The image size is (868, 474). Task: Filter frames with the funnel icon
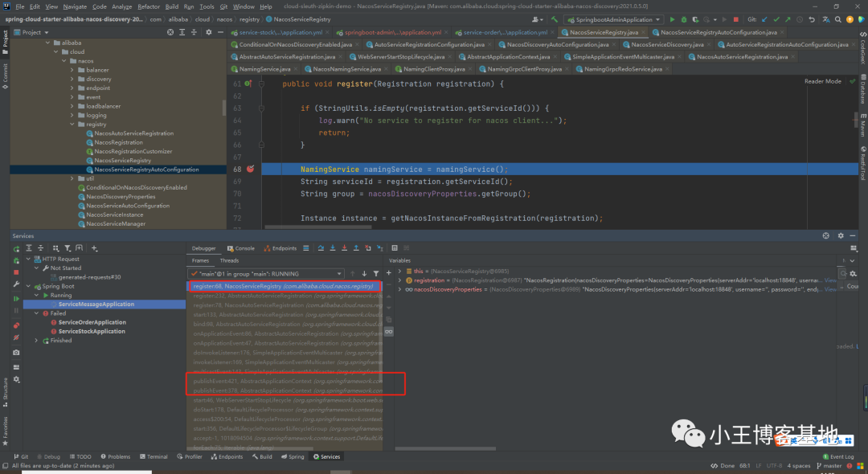point(376,274)
